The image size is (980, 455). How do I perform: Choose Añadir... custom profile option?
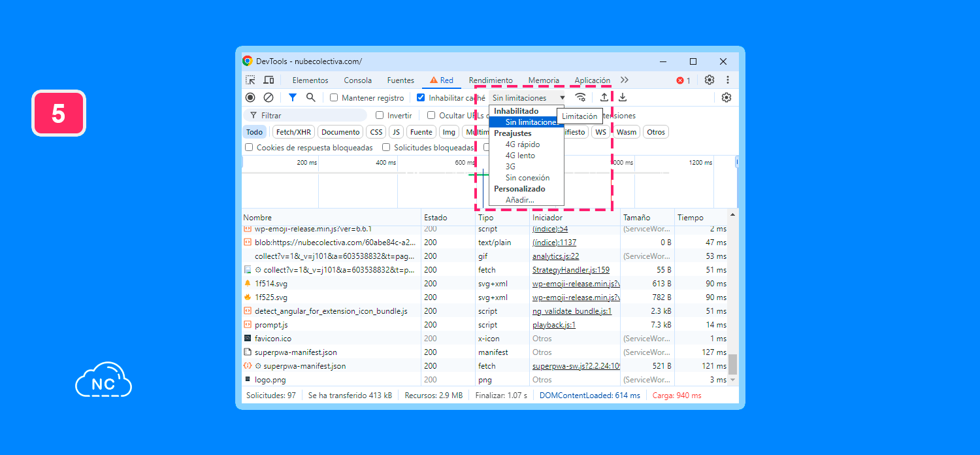click(527, 200)
